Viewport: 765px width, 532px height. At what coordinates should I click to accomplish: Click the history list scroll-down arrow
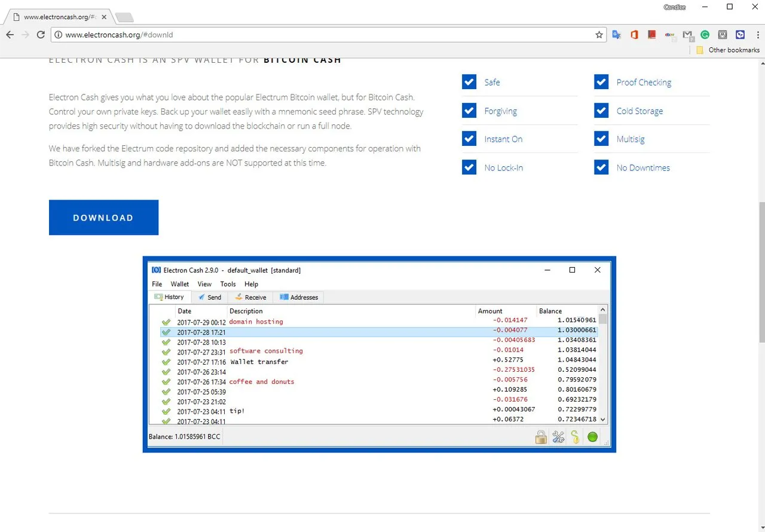[602, 420]
